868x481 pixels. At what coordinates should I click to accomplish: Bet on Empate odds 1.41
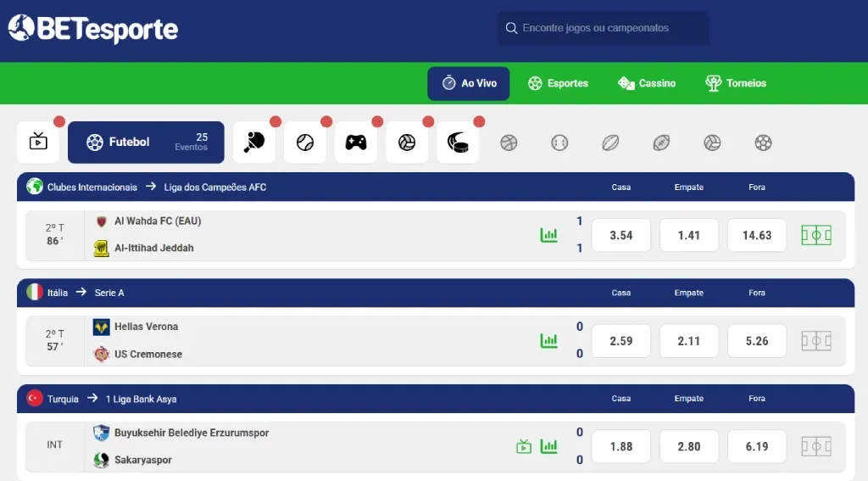[x=688, y=235]
